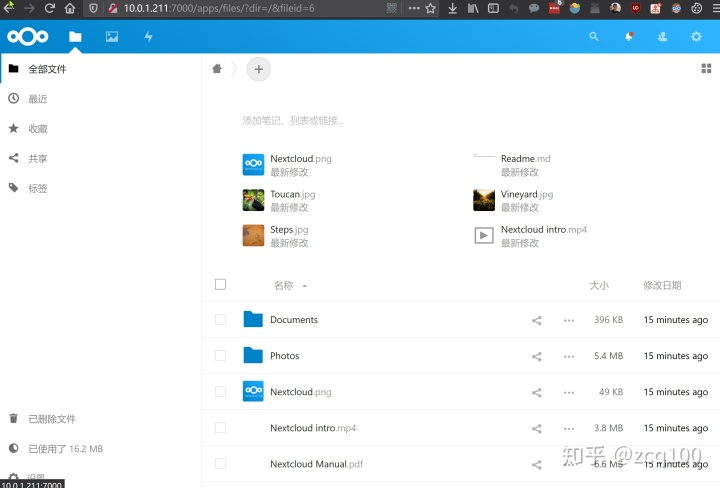The height and width of the screenshot is (488, 720).
Task: Open more actions for Documents
Action: pyautogui.click(x=569, y=320)
